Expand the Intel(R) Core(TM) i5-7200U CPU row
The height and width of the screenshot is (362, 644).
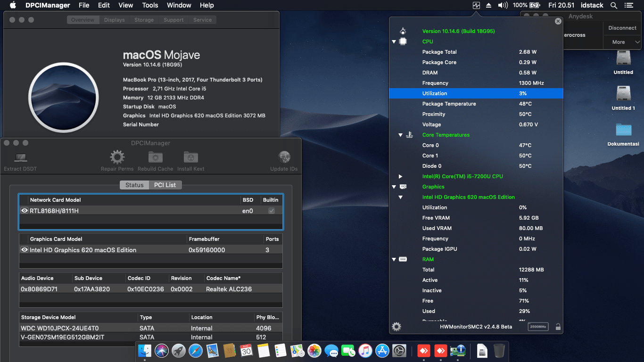tap(400, 176)
